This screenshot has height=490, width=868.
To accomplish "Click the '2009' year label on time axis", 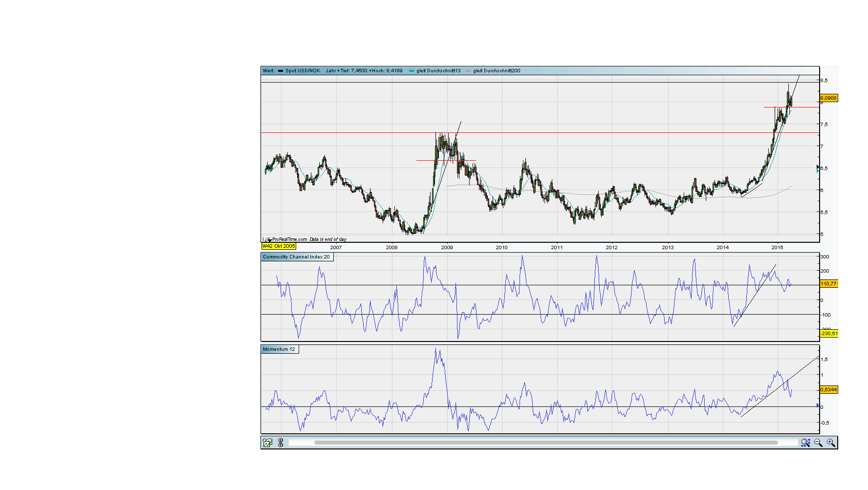I will pos(447,247).
